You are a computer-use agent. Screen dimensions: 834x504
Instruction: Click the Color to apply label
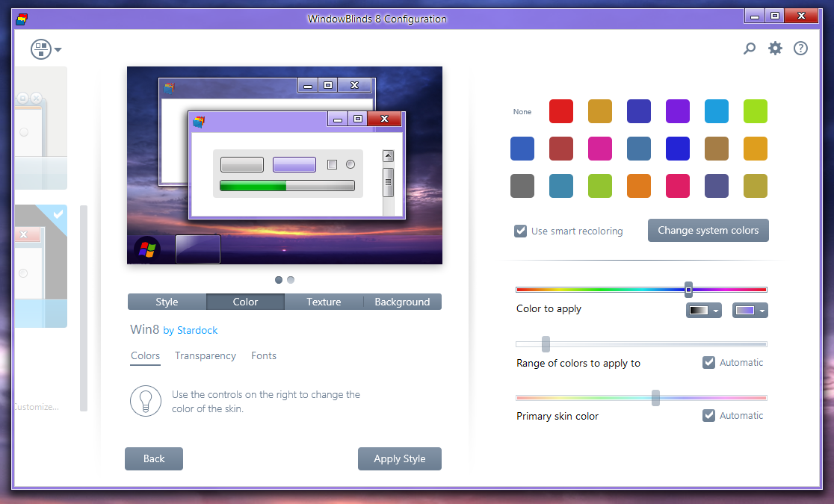pos(549,309)
